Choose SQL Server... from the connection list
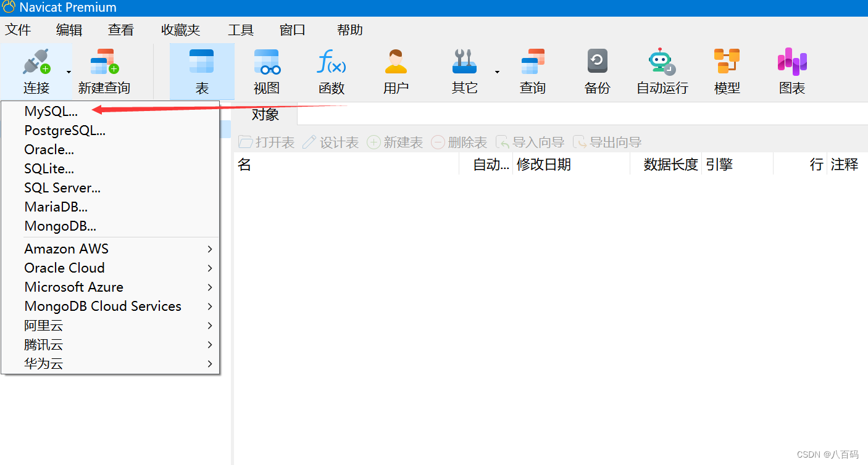The width and height of the screenshot is (868, 465). click(x=111, y=187)
